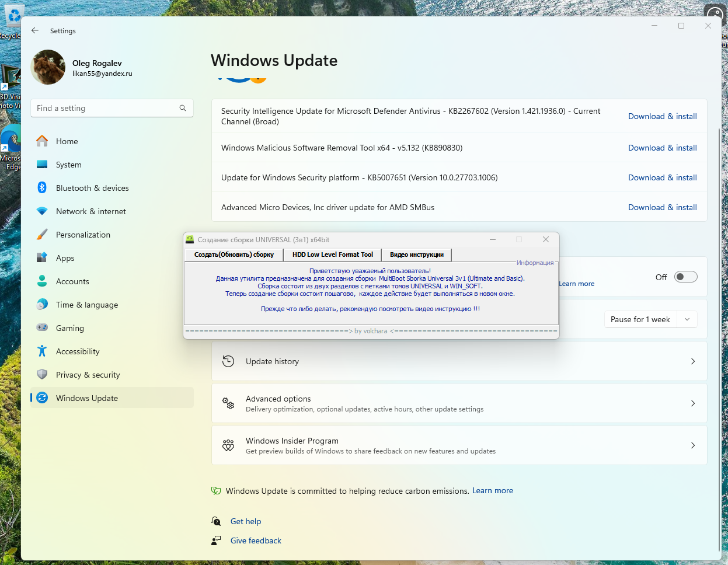Image resolution: width=728 pixels, height=565 pixels.
Task: Select the Network & internet Wi-Fi icon
Action: pos(42,211)
